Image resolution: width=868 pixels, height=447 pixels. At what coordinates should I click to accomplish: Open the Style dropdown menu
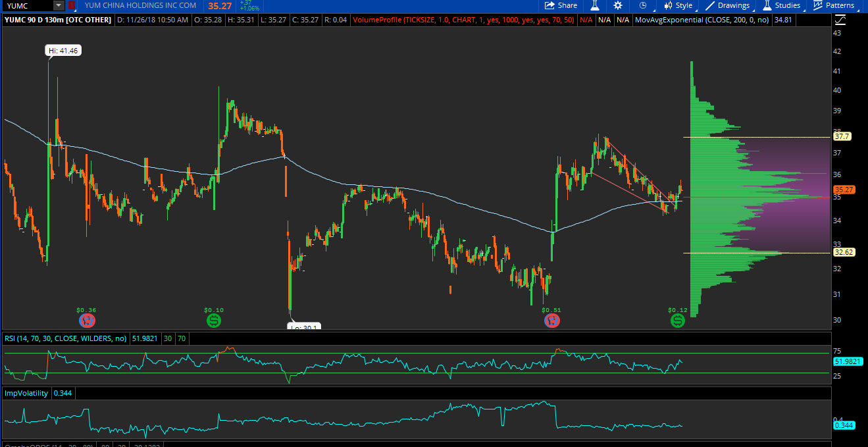[678, 5]
